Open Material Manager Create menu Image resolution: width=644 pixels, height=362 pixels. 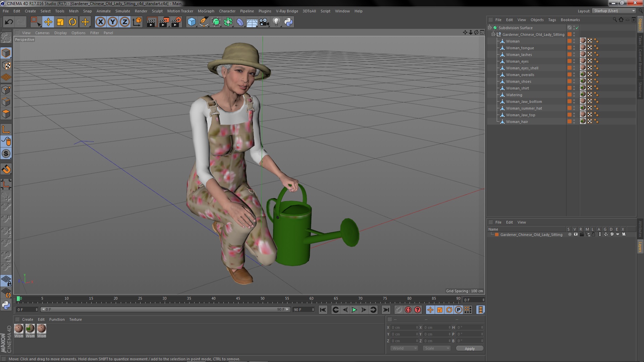click(x=28, y=319)
